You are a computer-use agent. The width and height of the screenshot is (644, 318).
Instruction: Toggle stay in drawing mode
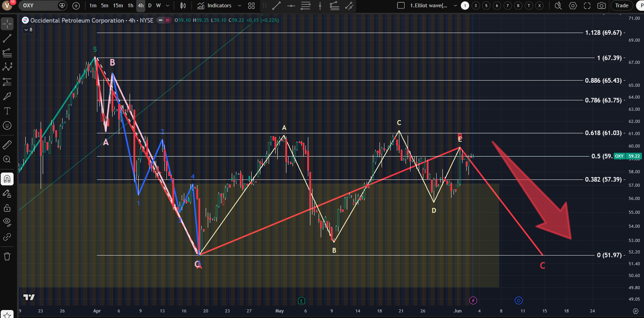point(7,194)
